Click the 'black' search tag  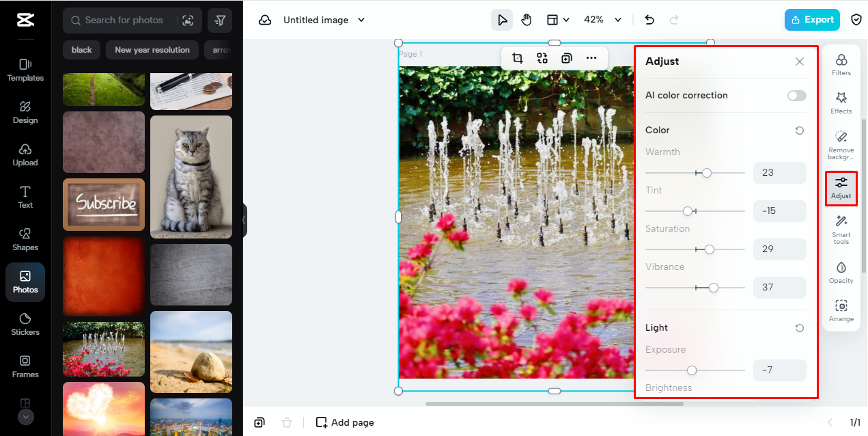pyautogui.click(x=82, y=50)
